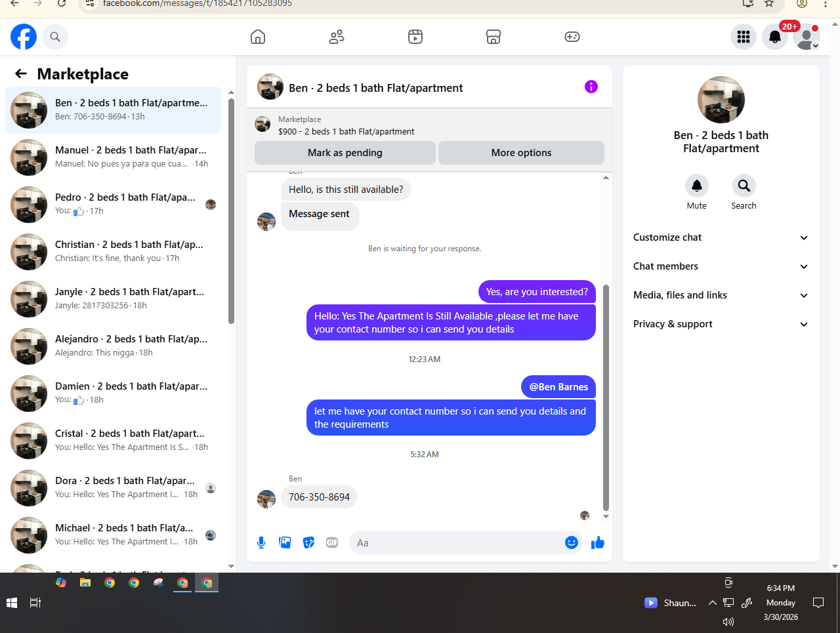Open the clock showing 6:34 PM
The width and height of the screenshot is (840, 633).
coord(780,602)
